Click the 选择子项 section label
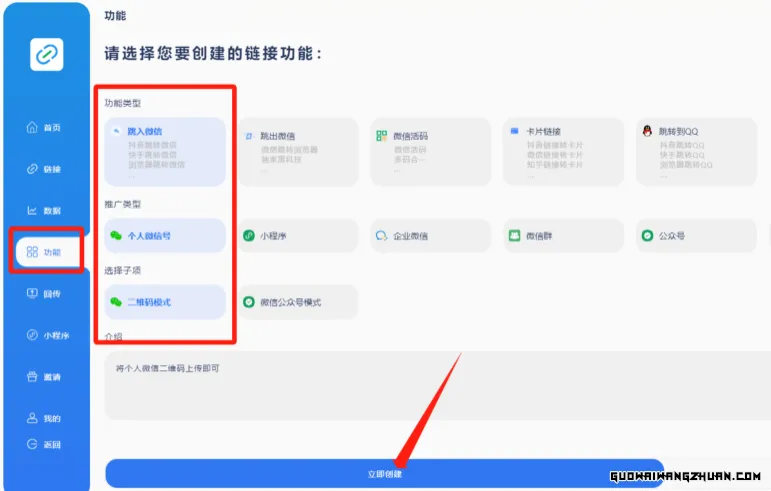 [x=122, y=270]
